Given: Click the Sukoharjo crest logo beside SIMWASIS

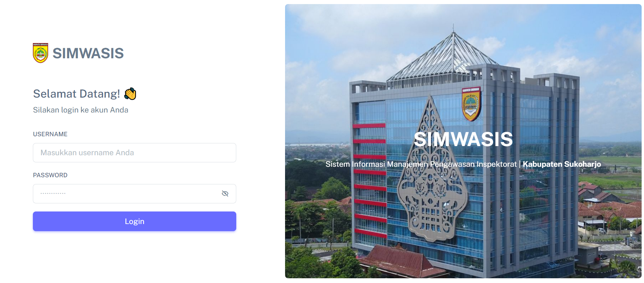Looking at the screenshot, I should coord(40,53).
